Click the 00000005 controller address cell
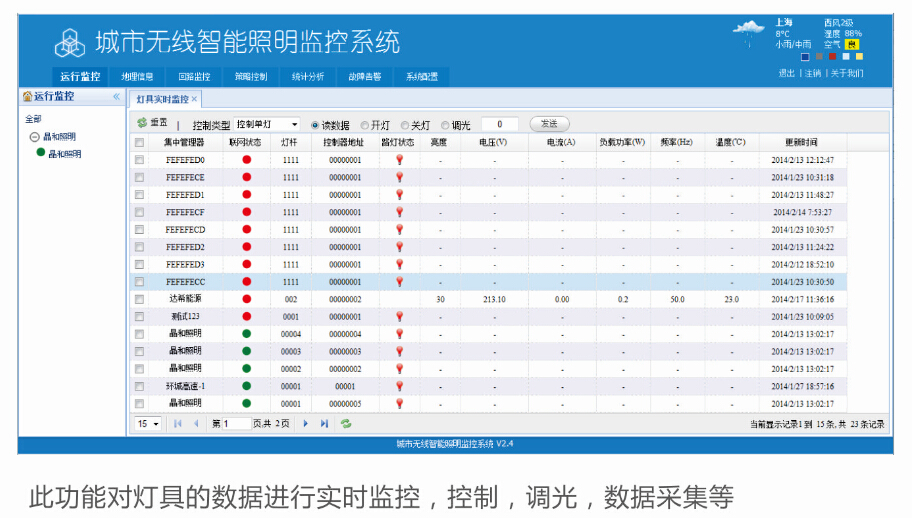912x518 pixels. pyautogui.click(x=345, y=403)
